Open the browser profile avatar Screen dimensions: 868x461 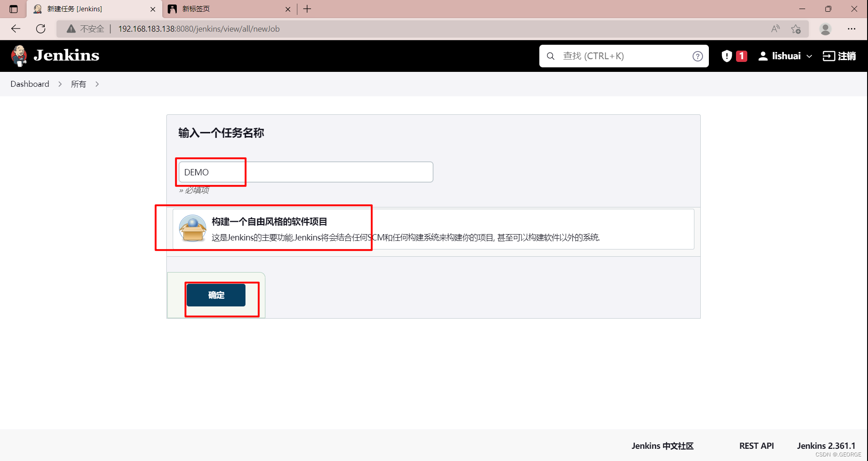click(826, 29)
